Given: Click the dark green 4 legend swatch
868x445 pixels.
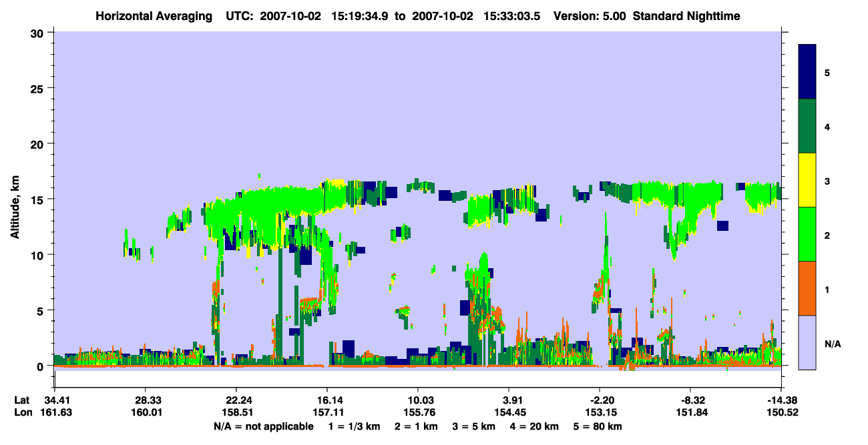Looking at the screenshot, I should [x=807, y=126].
